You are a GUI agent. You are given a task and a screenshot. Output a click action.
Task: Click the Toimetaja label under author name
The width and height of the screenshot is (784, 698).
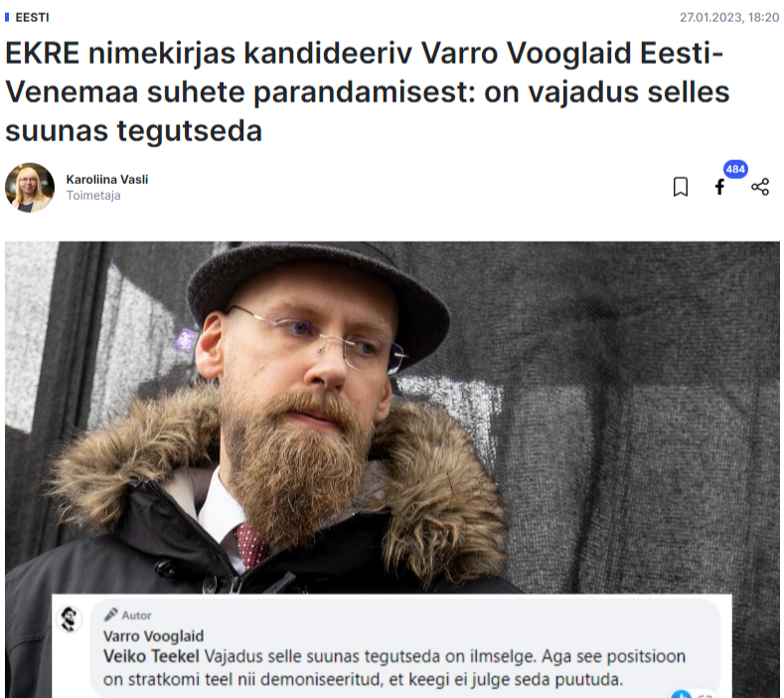93,196
